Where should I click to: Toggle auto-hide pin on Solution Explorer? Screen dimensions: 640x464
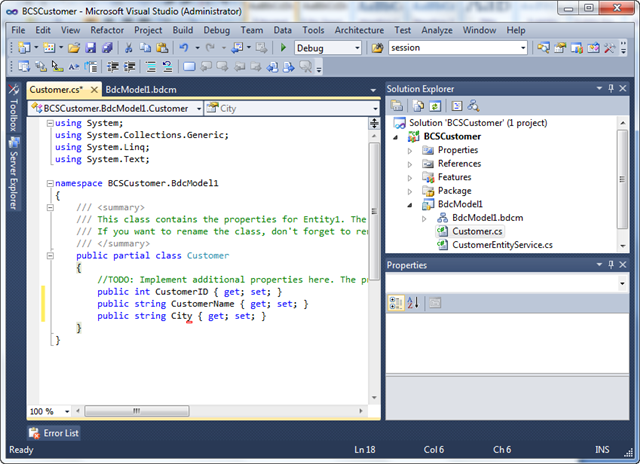coord(609,89)
